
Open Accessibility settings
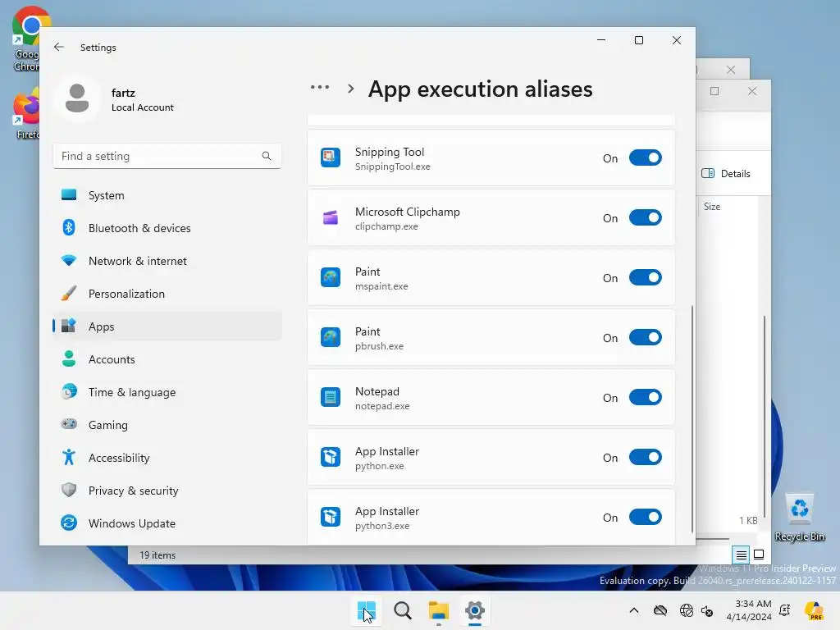click(x=167, y=458)
